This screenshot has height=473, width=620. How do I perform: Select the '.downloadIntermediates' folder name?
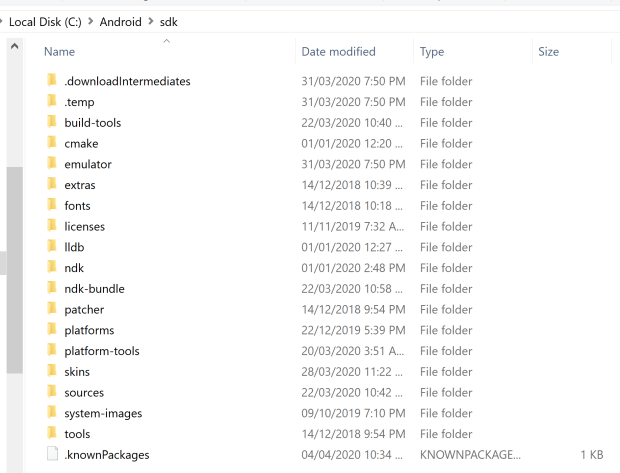(x=127, y=81)
